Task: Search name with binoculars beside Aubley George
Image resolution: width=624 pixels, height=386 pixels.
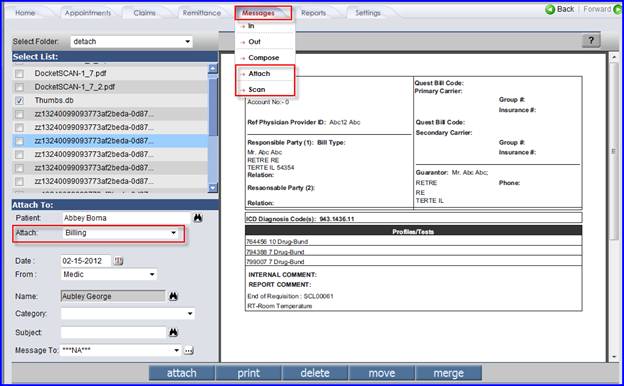Action: (x=173, y=296)
